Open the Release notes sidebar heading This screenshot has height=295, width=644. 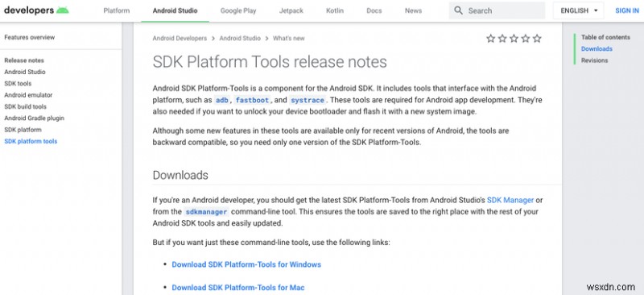click(24, 60)
